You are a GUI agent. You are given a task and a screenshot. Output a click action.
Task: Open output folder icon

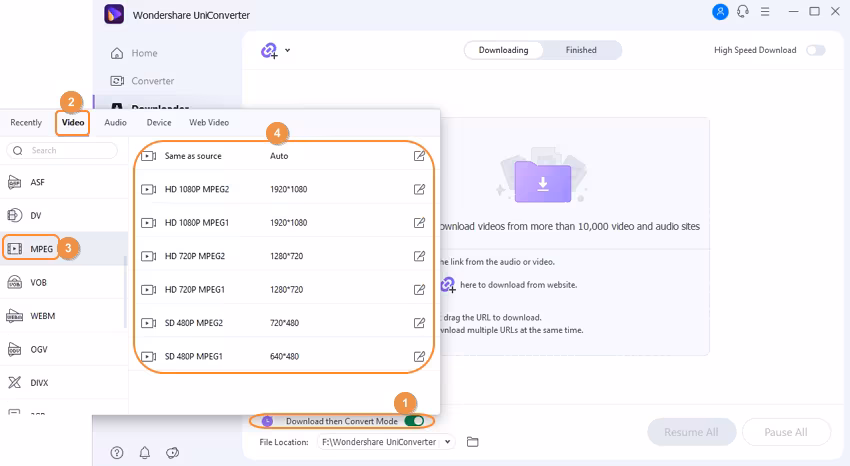click(473, 442)
